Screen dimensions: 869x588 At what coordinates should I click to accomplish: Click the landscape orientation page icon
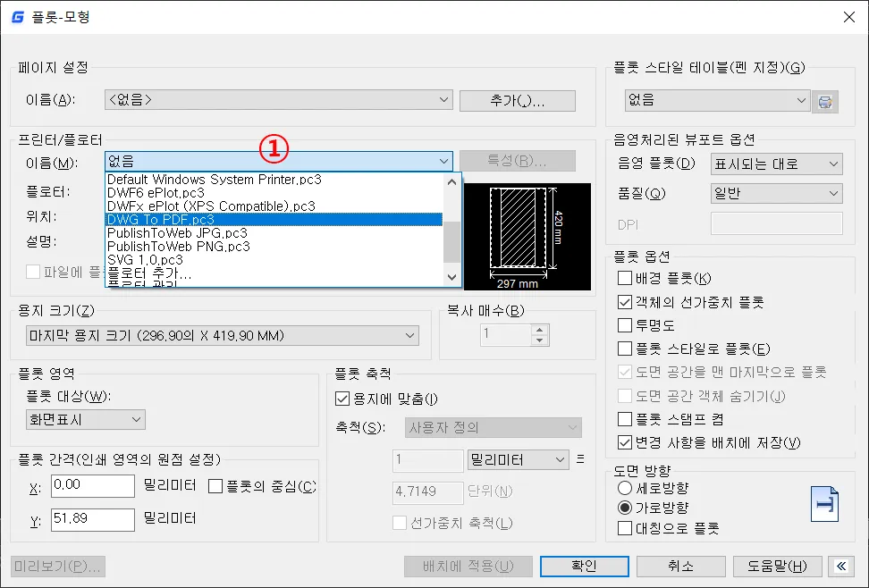[x=824, y=504]
